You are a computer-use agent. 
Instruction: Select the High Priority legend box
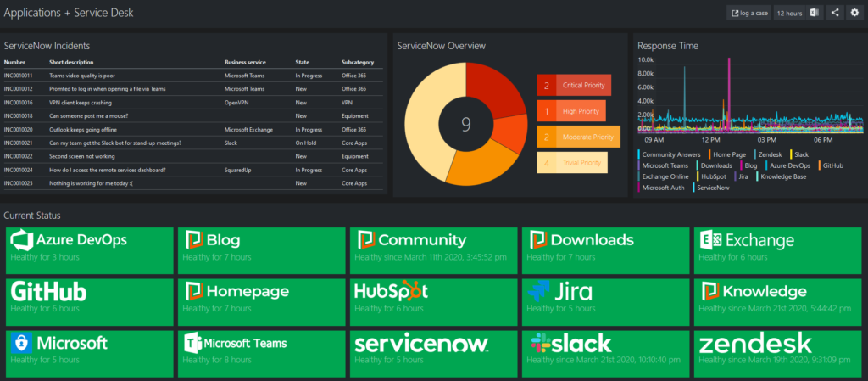(x=571, y=111)
